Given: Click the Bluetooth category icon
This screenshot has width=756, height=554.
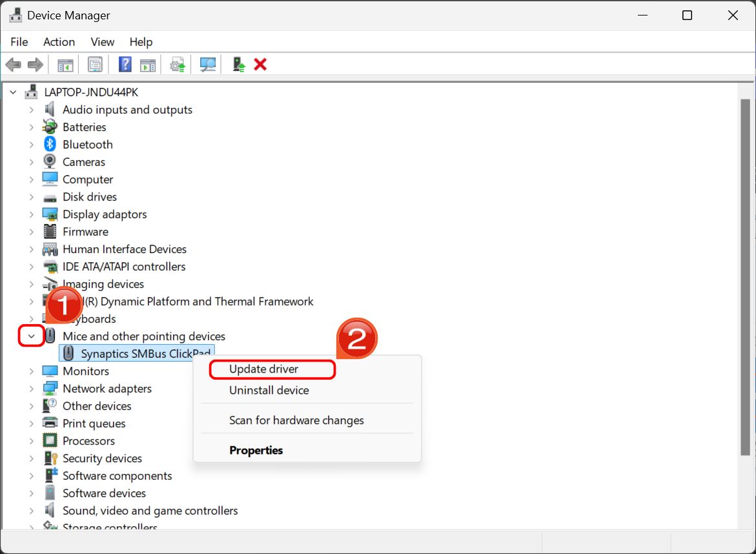Looking at the screenshot, I should click(50, 144).
